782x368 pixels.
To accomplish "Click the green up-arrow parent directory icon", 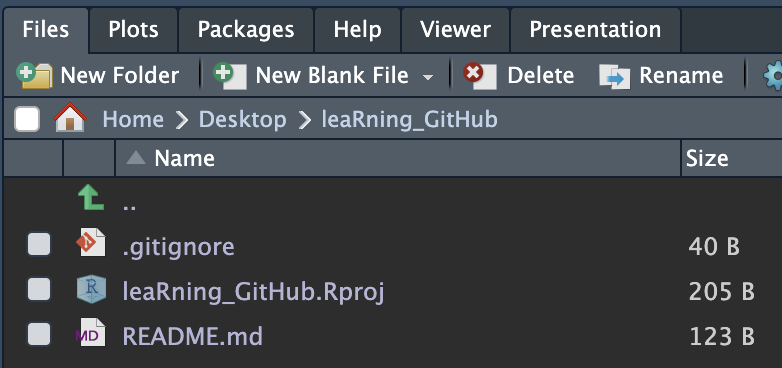I will (91, 197).
